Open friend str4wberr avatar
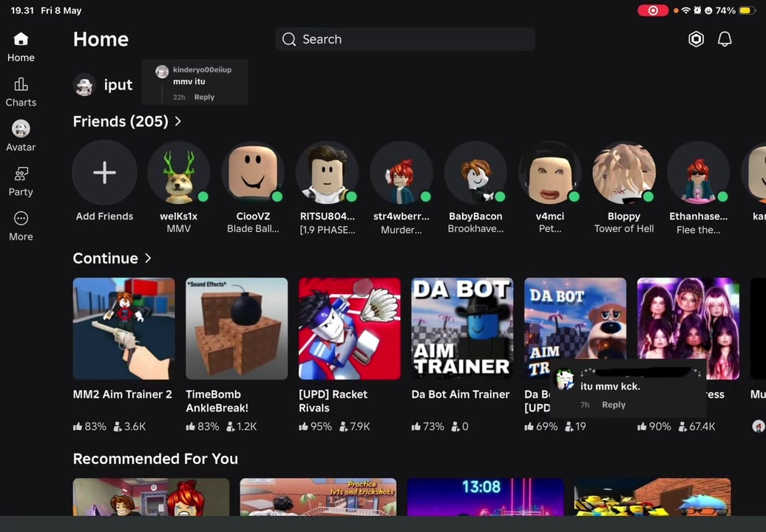 pyautogui.click(x=401, y=172)
